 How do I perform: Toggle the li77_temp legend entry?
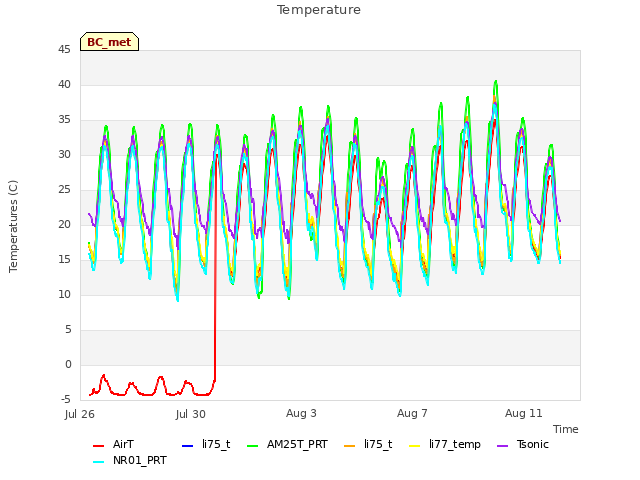point(445,444)
